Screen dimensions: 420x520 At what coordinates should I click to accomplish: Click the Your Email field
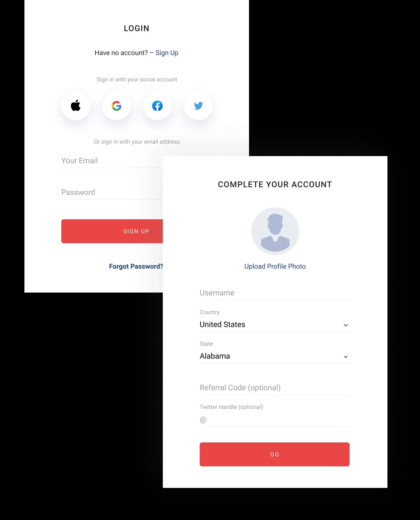(x=112, y=161)
